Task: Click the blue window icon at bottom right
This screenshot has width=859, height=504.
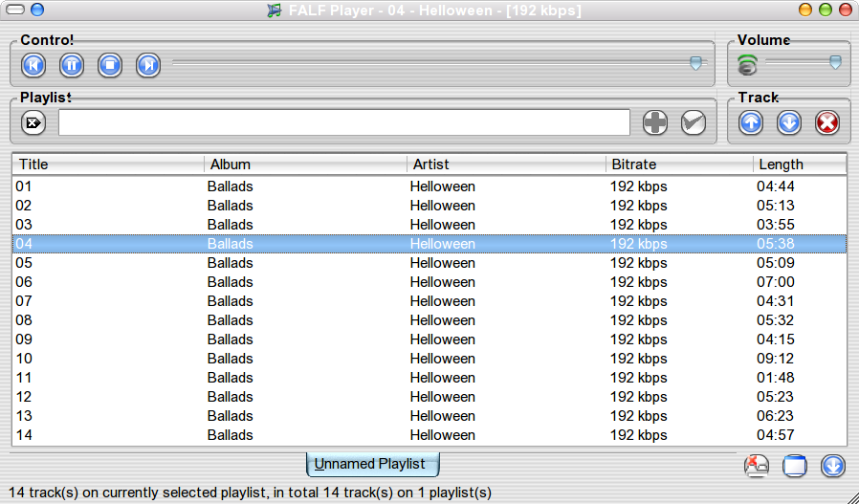Action: tap(795, 466)
